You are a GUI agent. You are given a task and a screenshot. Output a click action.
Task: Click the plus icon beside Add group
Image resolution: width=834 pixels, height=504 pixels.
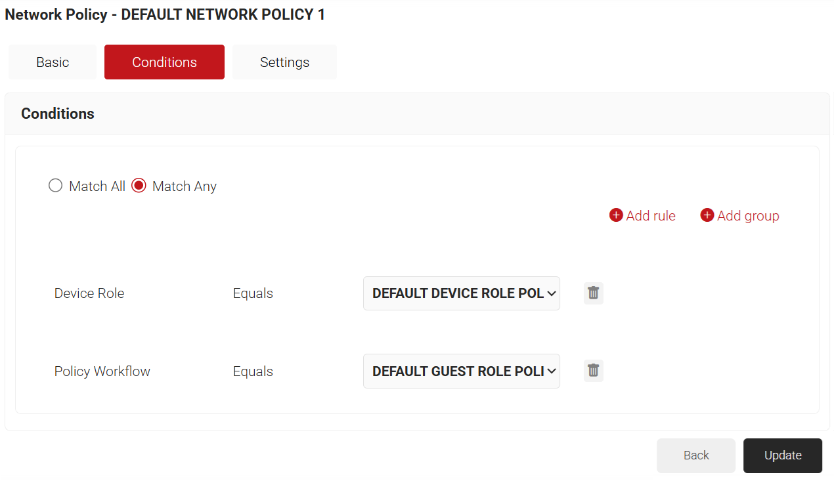click(707, 215)
